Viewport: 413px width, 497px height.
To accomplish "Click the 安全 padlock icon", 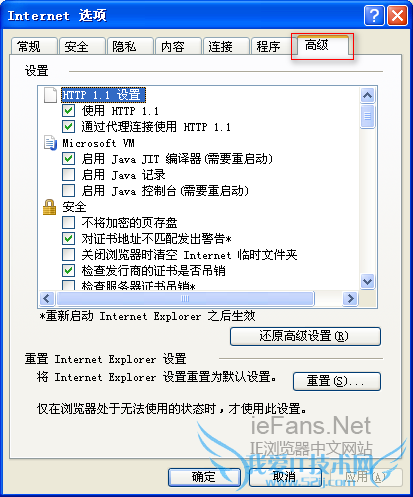I will pos(50,207).
